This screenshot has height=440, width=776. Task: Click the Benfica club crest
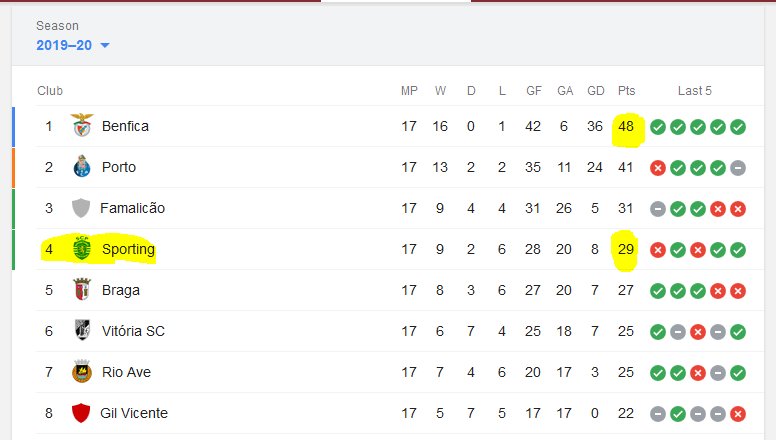[82, 125]
